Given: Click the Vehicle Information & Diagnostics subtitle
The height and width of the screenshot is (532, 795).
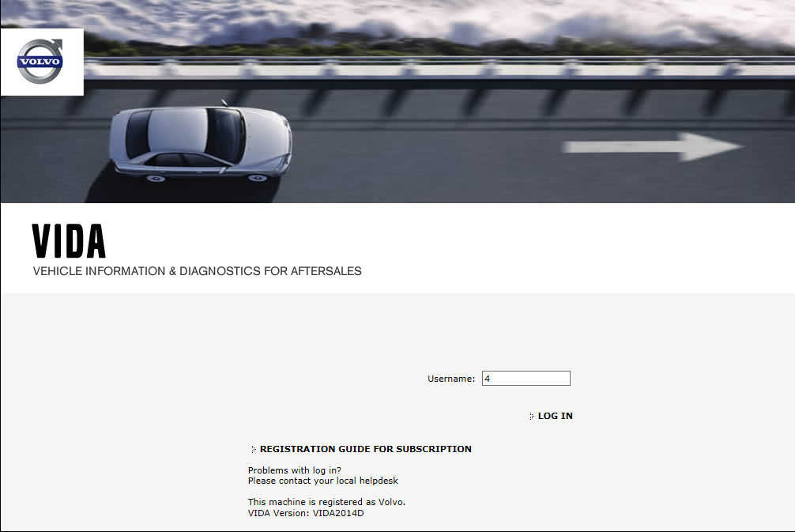Looking at the screenshot, I should click(197, 271).
